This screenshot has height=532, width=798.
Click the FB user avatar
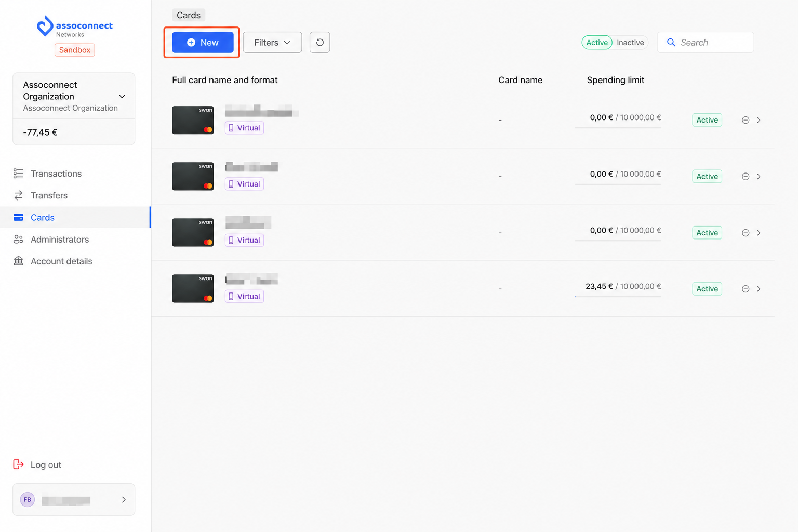[x=28, y=500]
